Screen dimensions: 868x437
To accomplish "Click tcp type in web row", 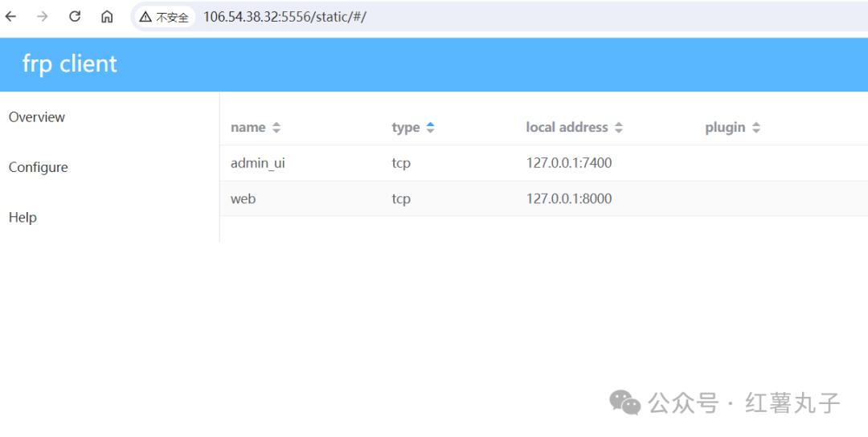I will click(401, 199).
